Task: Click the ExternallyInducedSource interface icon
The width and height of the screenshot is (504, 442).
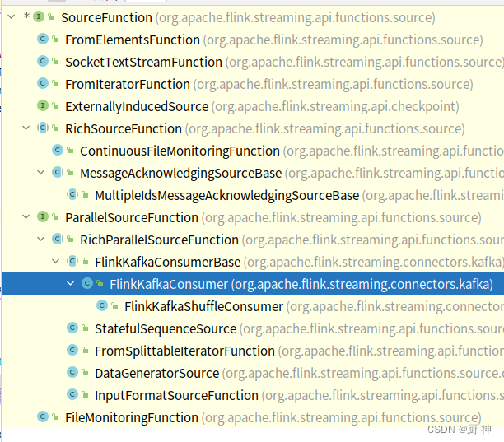Action: click(43, 105)
